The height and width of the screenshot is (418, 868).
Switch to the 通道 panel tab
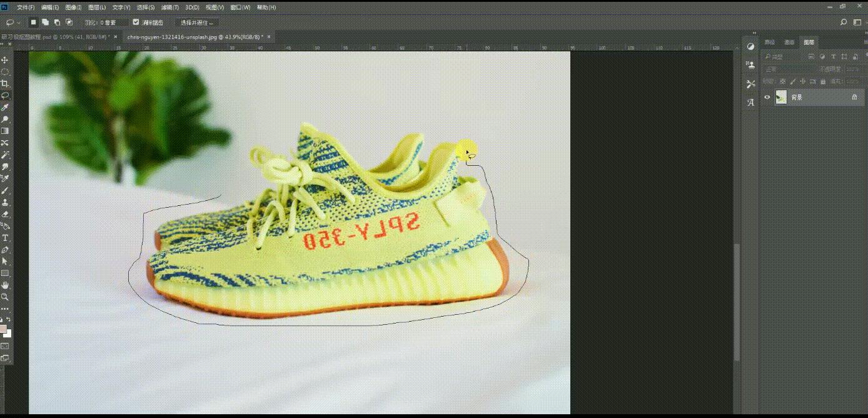pos(789,42)
